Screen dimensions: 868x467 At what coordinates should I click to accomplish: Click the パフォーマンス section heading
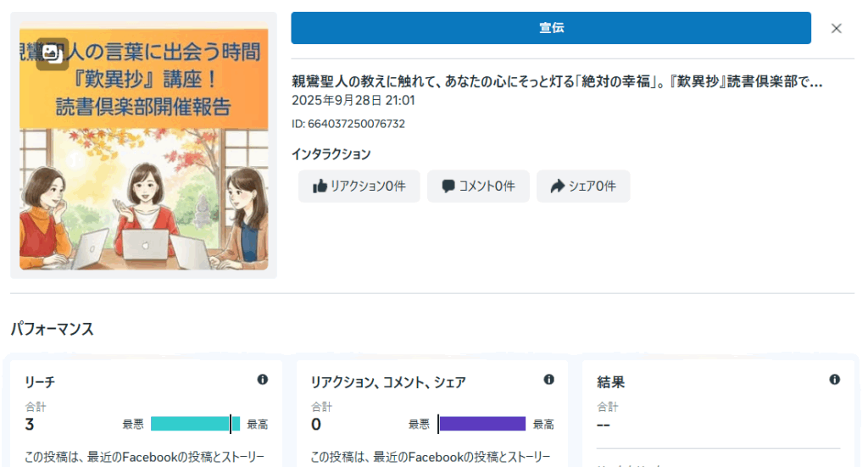52,329
